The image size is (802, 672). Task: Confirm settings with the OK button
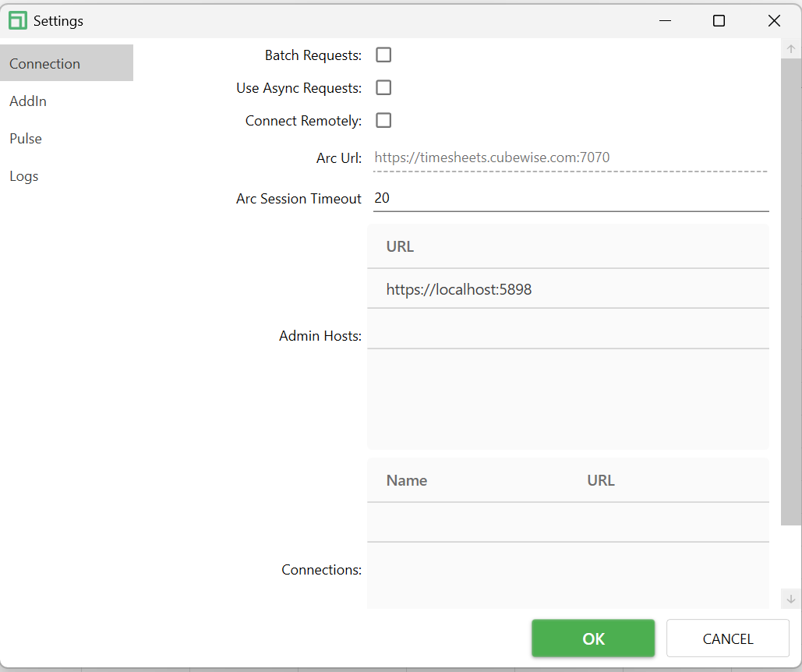[x=593, y=638]
